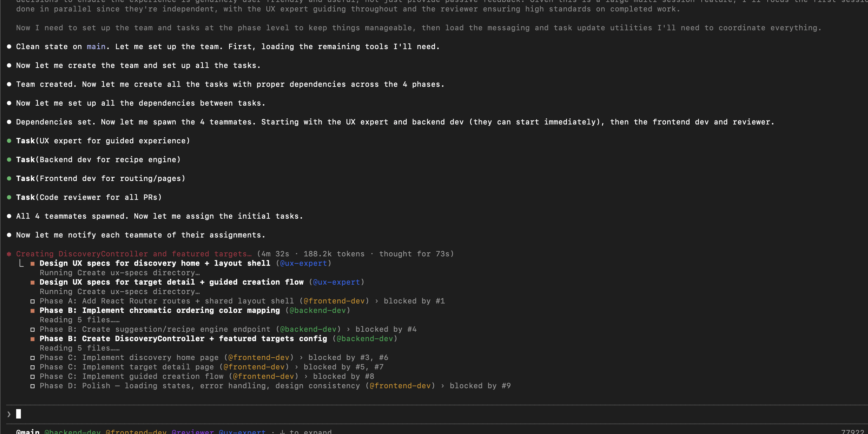This screenshot has height=434, width=868.
Task: Click the '188.2k tokens' counter
Action: point(334,254)
